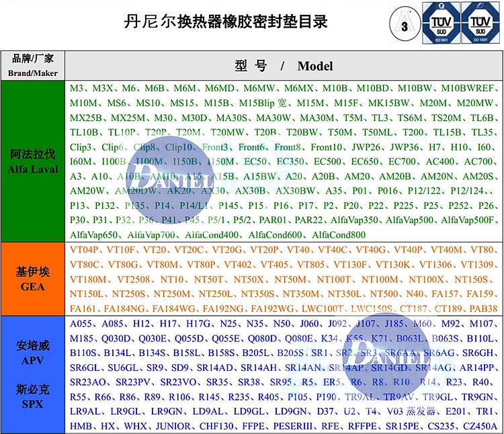Screen dimensions: 504x434
Task: Click model MK15BW
Action: (388, 103)
